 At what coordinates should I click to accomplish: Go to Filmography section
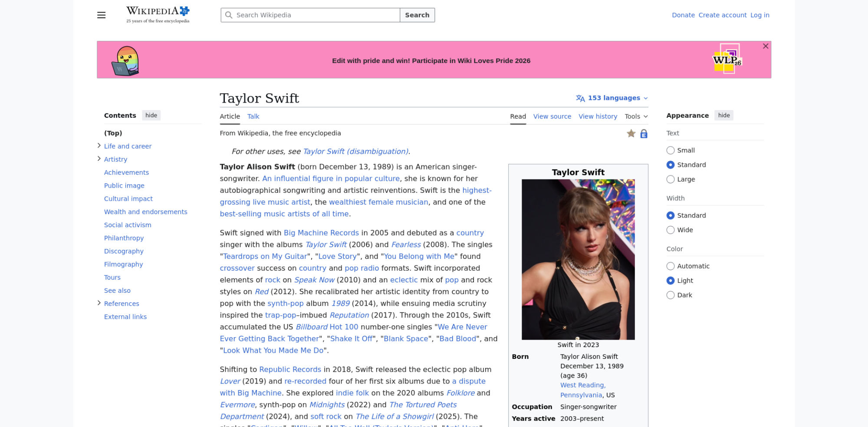123,264
